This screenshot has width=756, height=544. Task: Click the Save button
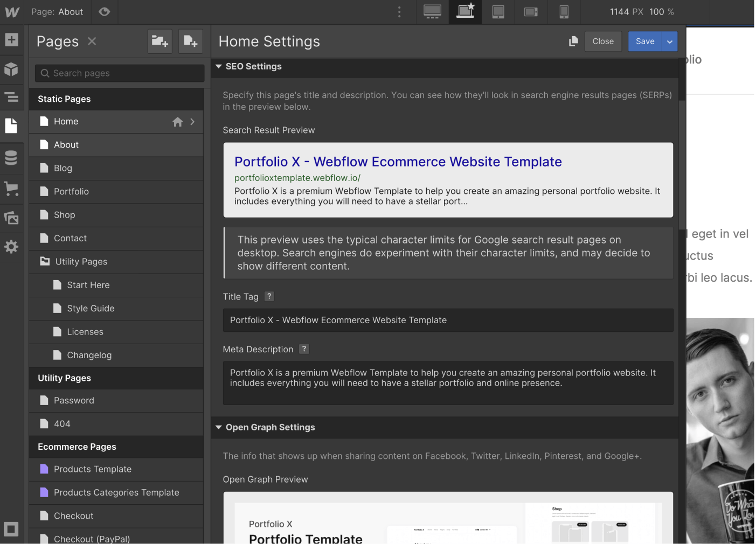tap(645, 41)
